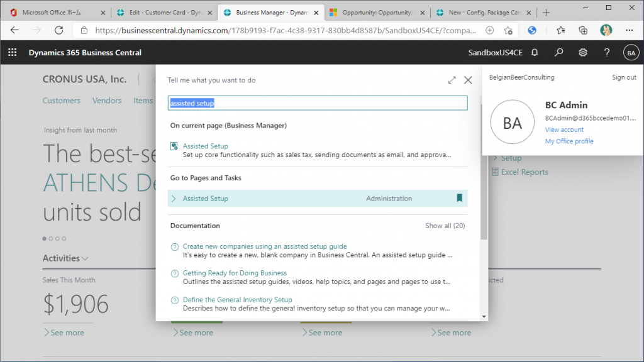Open Assisted Setup under On current page
Screen dimensions: 644x362
(x=206, y=146)
